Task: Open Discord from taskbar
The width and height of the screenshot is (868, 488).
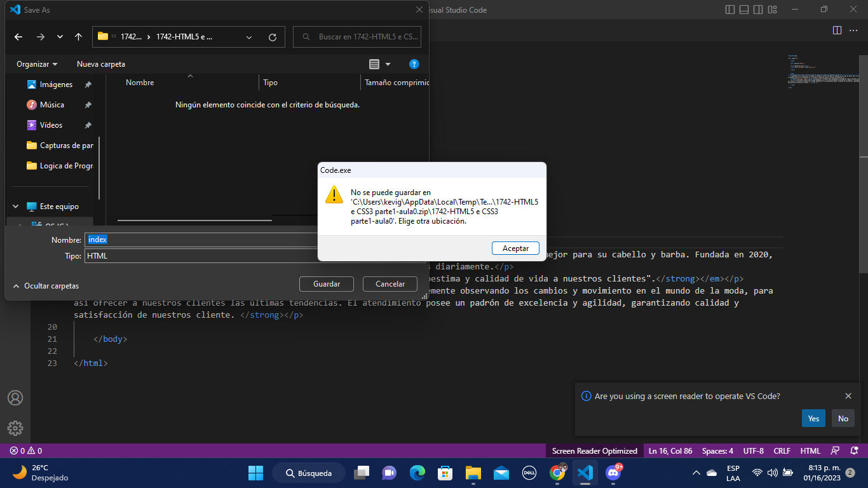Action: (613, 473)
